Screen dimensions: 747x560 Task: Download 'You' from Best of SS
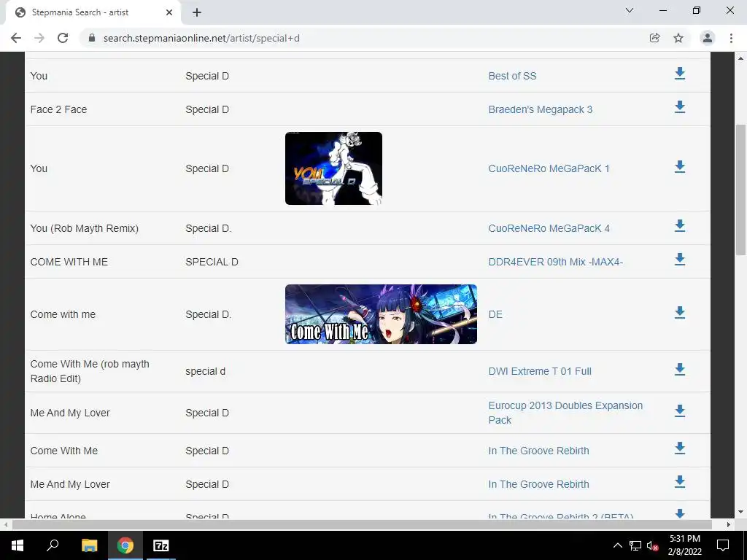click(x=680, y=74)
